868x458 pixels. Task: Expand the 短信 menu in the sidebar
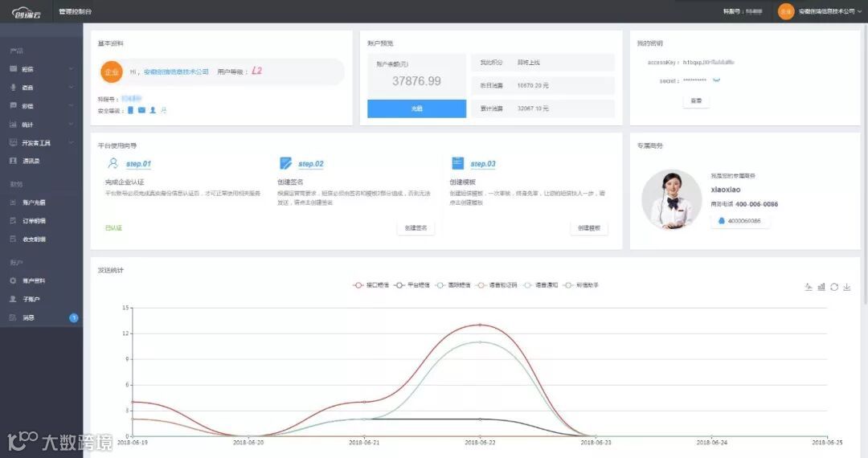point(42,69)
